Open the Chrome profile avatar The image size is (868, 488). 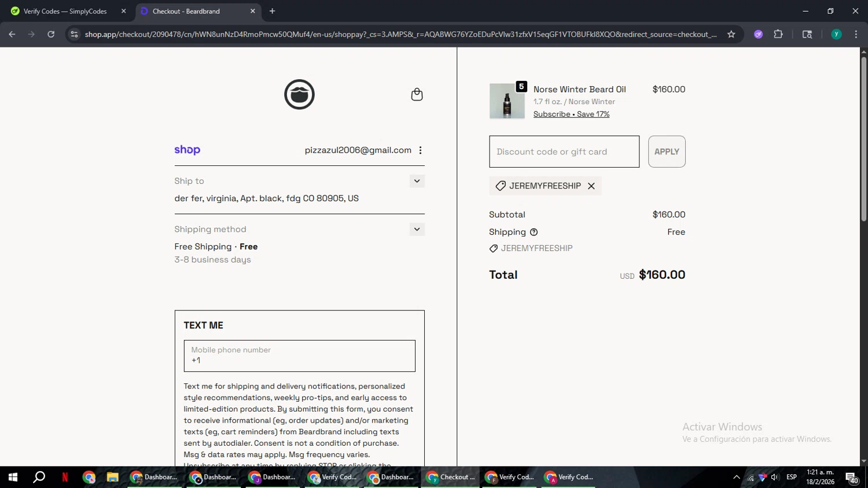pos(836,34)
